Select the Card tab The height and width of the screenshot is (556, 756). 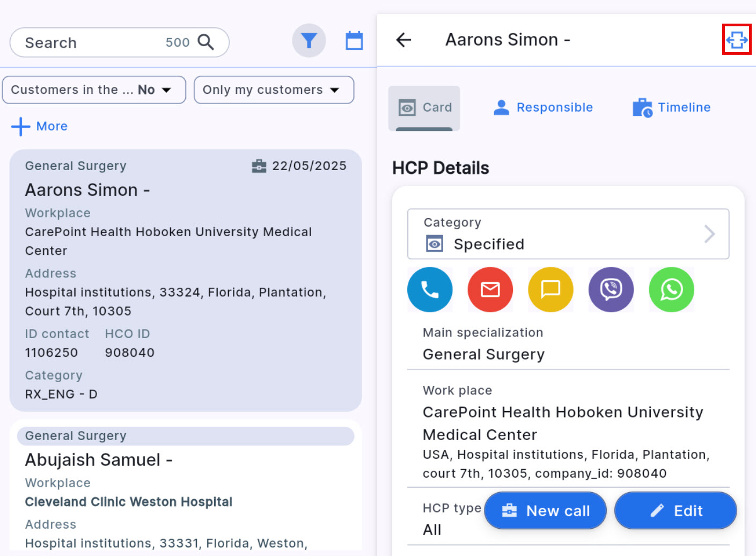click(424, 108)
